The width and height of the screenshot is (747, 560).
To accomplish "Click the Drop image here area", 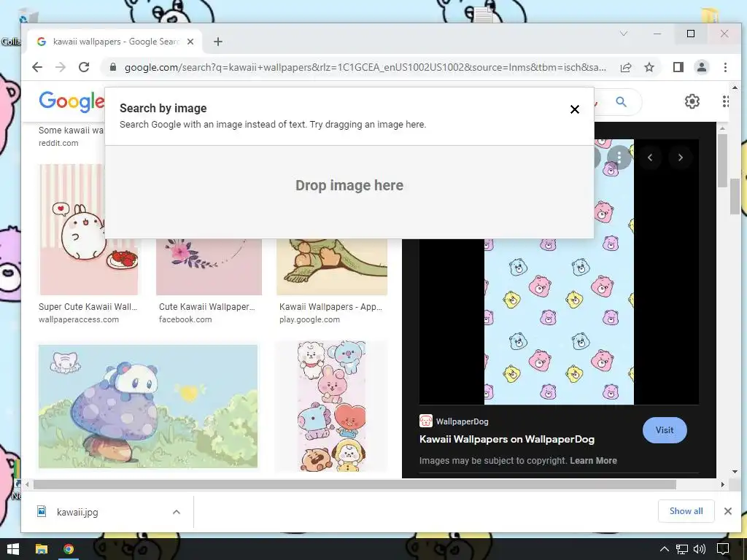I will click(349, 192).
